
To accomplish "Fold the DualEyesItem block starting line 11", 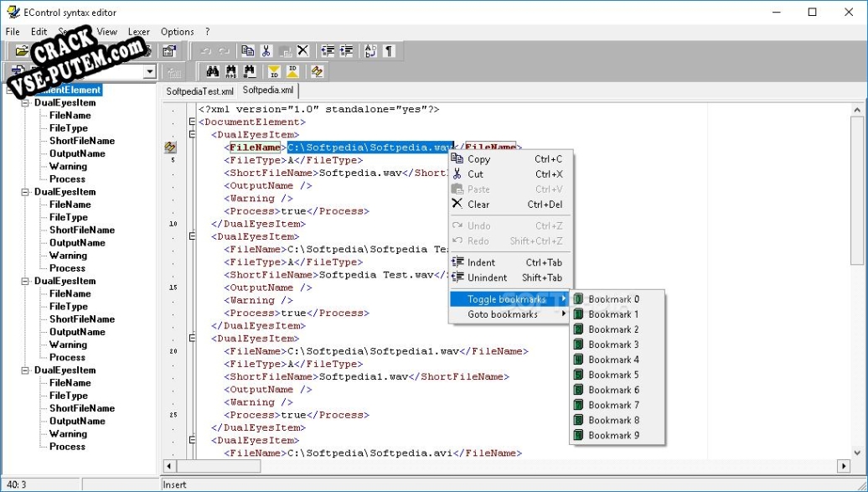I will pos(192,236).
